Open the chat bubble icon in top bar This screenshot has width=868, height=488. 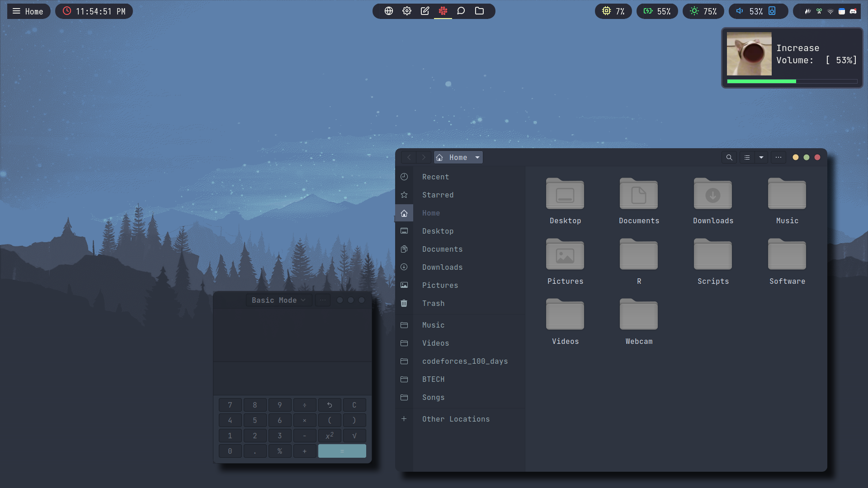click(461, 11)
